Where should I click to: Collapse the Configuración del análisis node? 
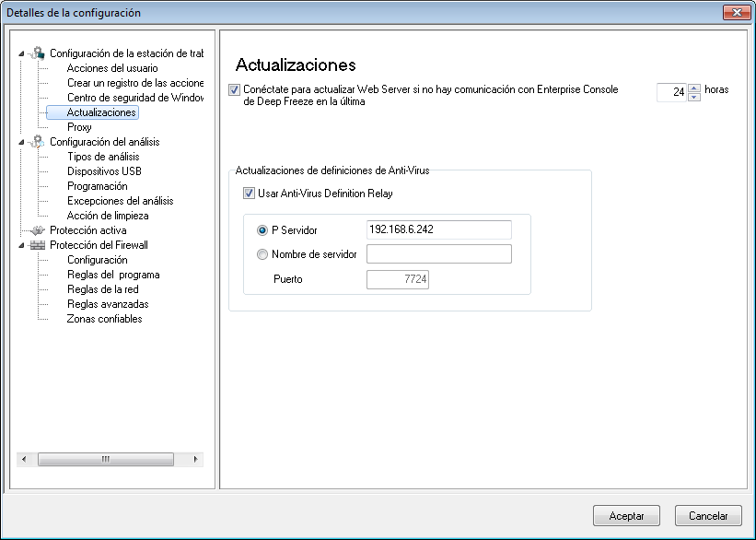tap(21, 142)
